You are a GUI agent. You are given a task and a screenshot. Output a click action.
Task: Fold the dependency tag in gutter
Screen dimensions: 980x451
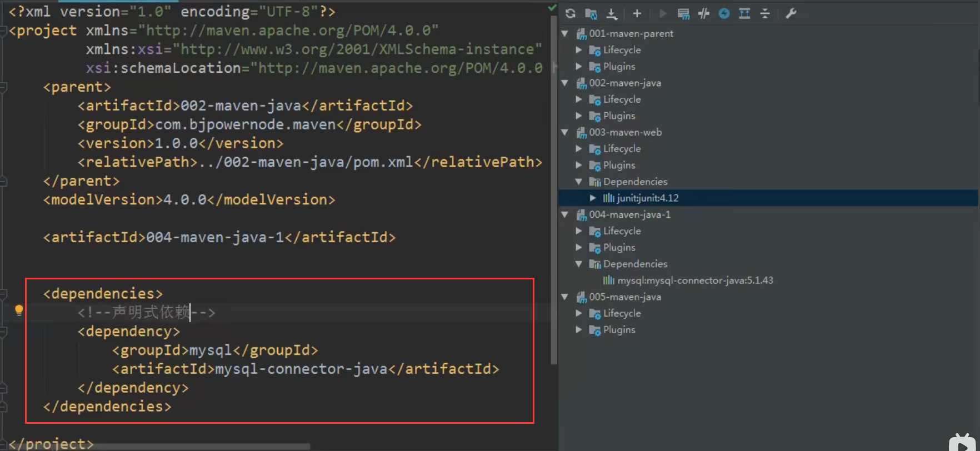click(x=3, y=332)
